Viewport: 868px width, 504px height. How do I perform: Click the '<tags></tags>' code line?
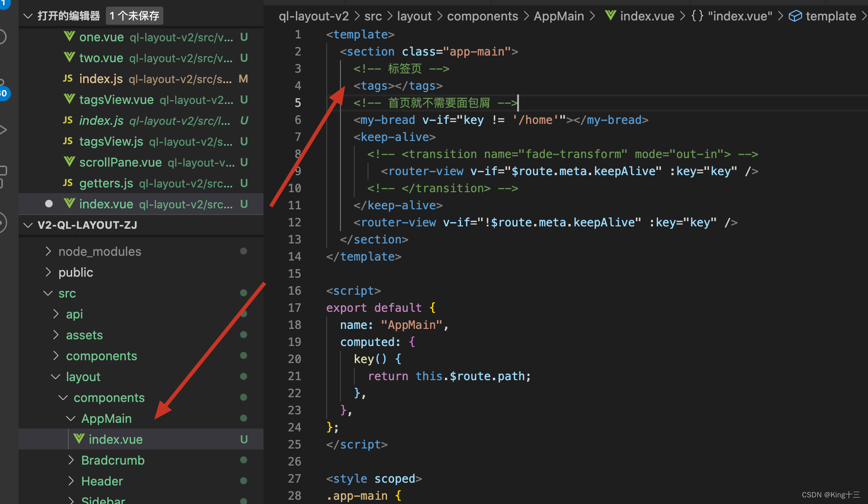[x=398, y=85]
